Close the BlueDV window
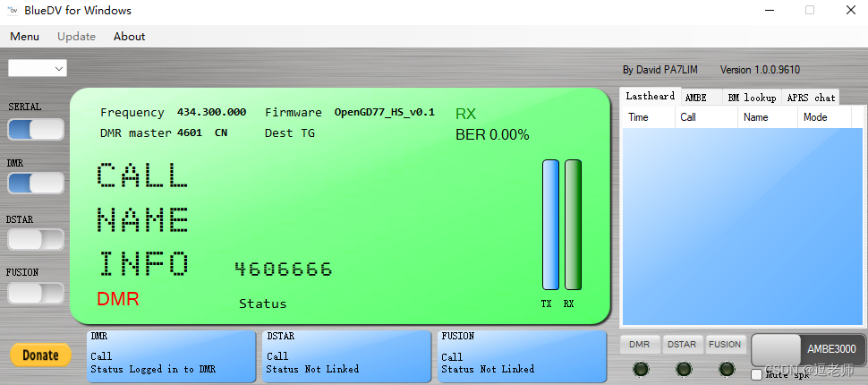868x385 pixels. pyautogui.click(x=851, y=10)
